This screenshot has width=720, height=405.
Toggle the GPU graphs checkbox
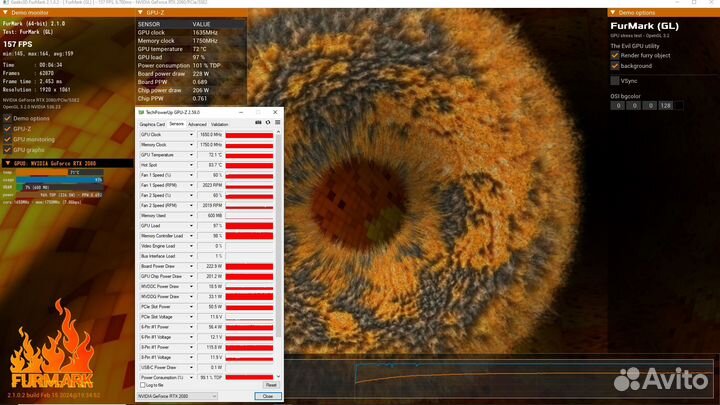[7, 150]
